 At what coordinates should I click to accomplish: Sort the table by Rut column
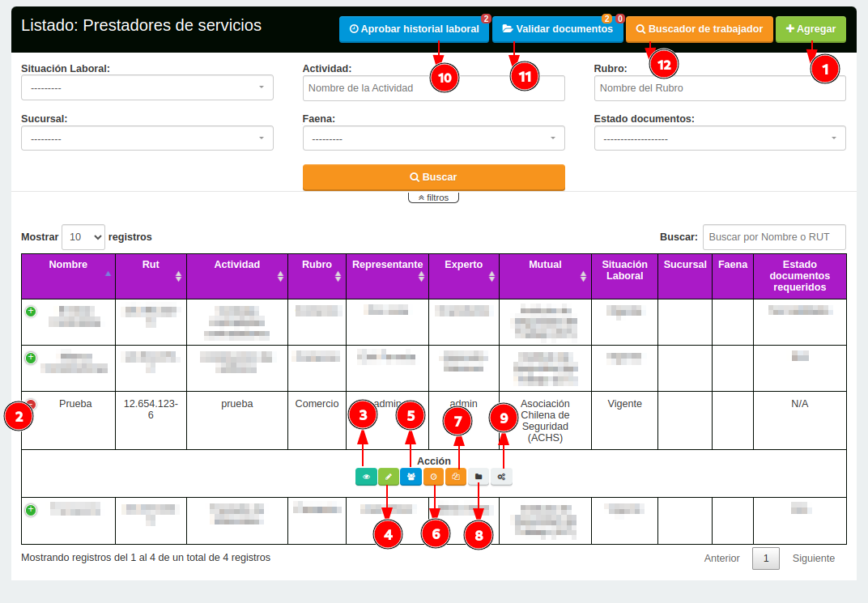pos(151,276)
